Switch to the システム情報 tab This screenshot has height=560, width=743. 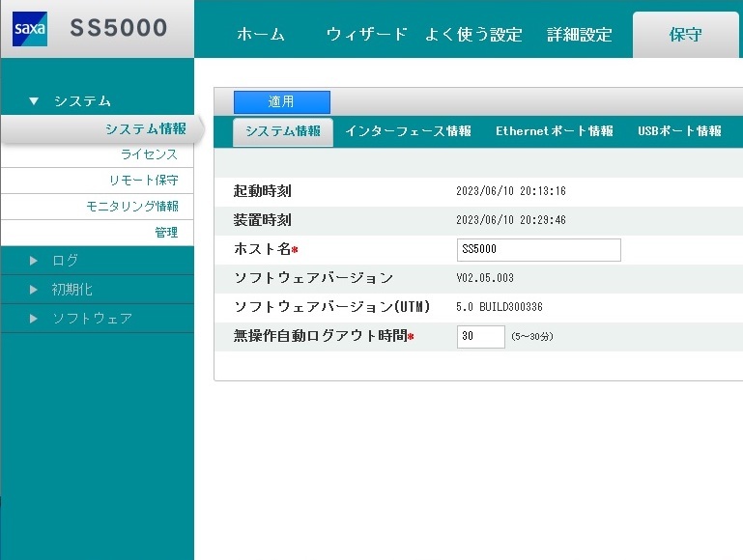pyautogui.click(x=283, y=131)
